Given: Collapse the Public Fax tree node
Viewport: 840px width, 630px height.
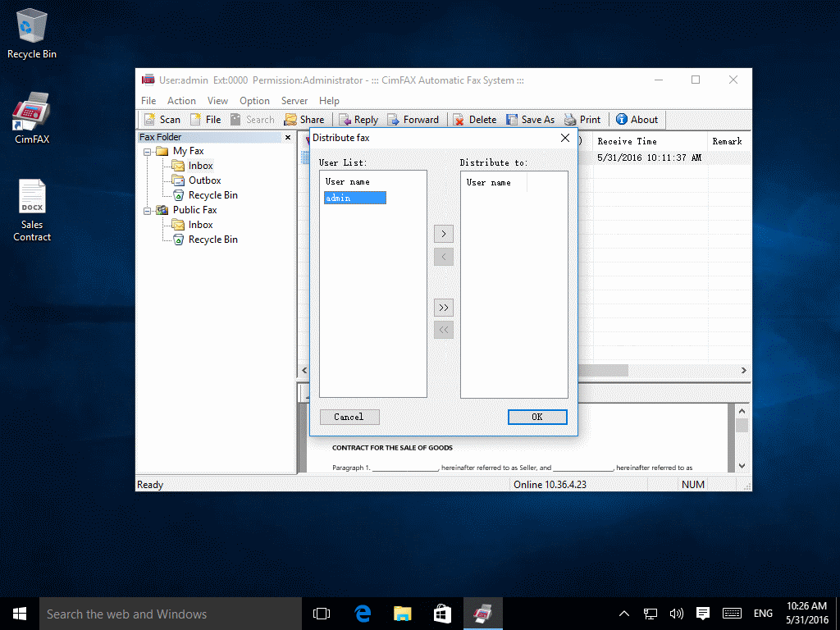Looking at the screenshot, I should pyautogui.click(x=148, y=211).
